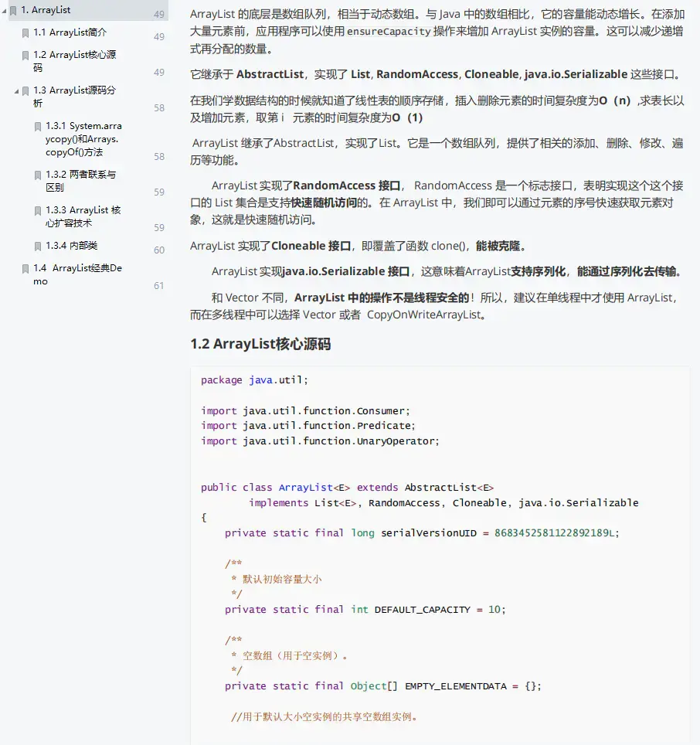The height and width of the screenshot is (745, 700).
Task: Click the 'CopyOnWriteArrayList' text in paragraph
Action: pyautogui.click(x=423, y=315)
